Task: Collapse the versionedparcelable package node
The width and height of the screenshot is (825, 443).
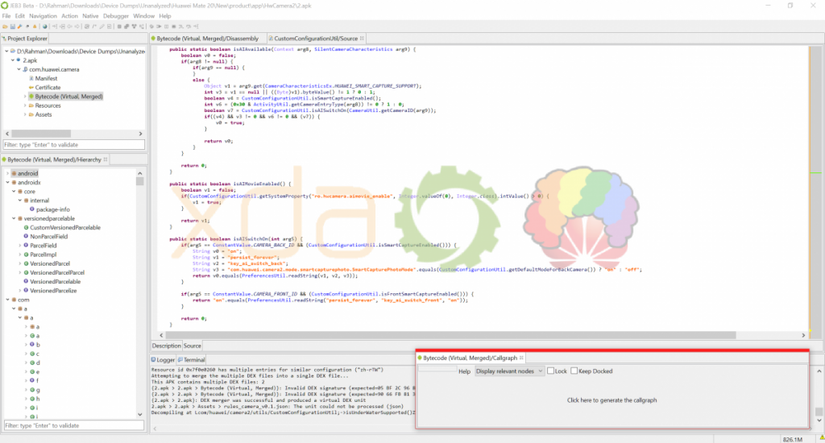Action: pos(14,218)
